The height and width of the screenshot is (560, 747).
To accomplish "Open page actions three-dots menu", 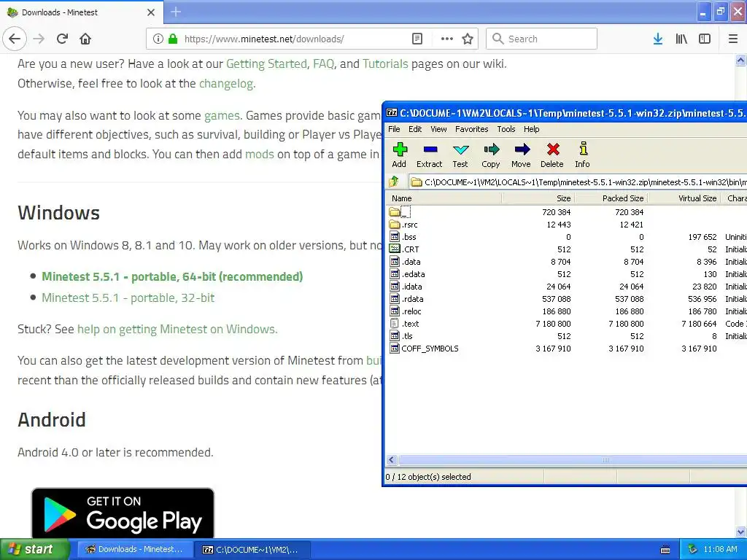I will [447, 39].
